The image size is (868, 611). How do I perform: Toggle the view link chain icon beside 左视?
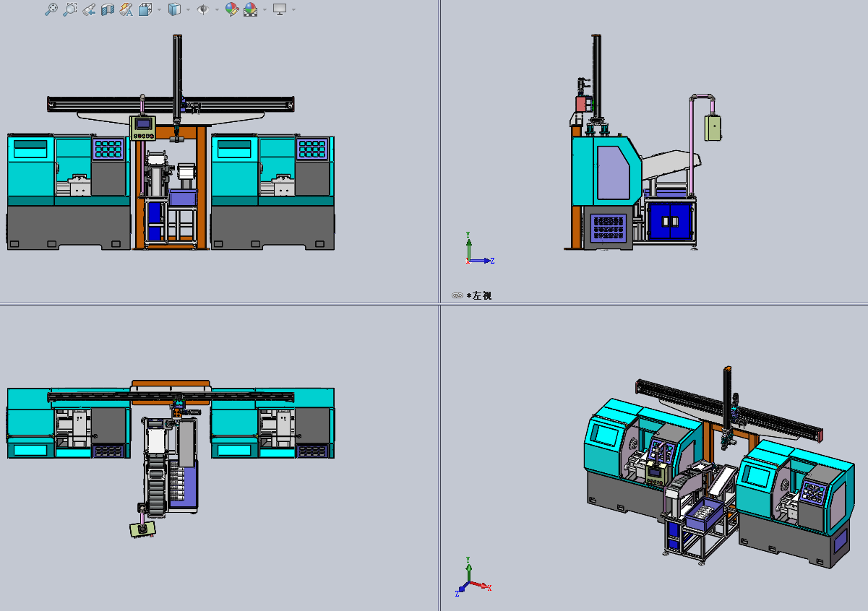pyautogui.click(x=457, y=295)
